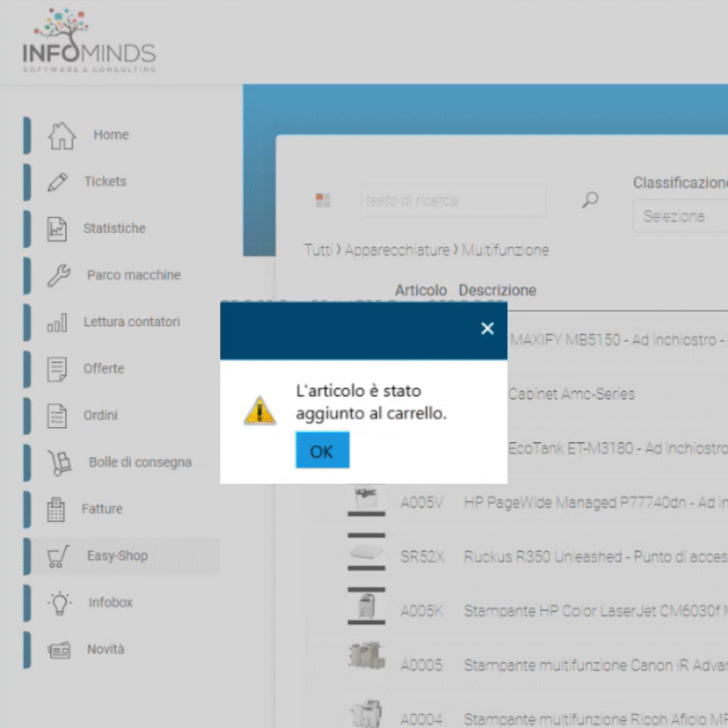Open Parco macchine section

(134, 275)
